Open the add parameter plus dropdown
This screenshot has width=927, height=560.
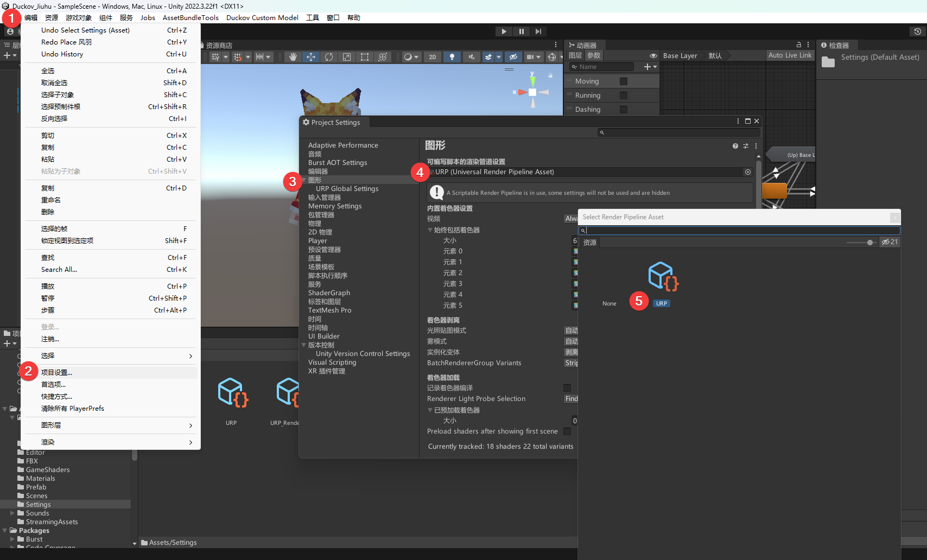(650, 67)
